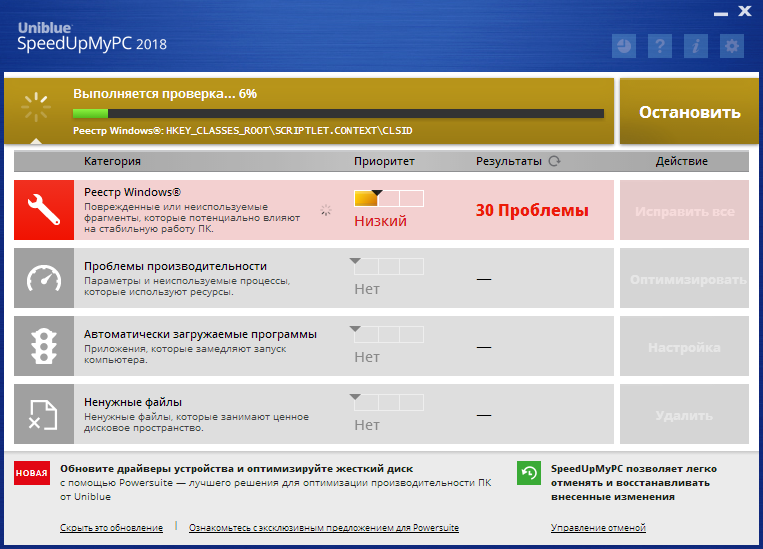Open help via the question mark icon
Screen dimensions: 763x549
660,46
